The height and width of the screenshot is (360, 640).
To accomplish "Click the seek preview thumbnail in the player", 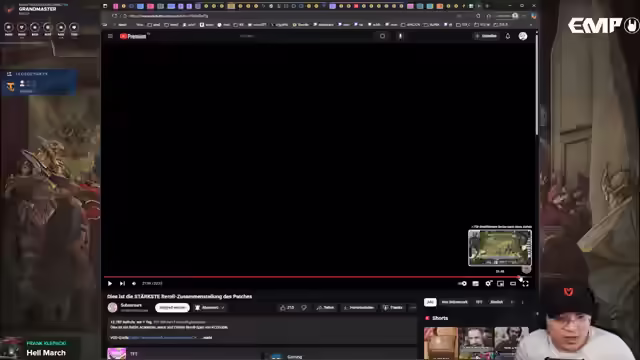I will coord(500,248).
